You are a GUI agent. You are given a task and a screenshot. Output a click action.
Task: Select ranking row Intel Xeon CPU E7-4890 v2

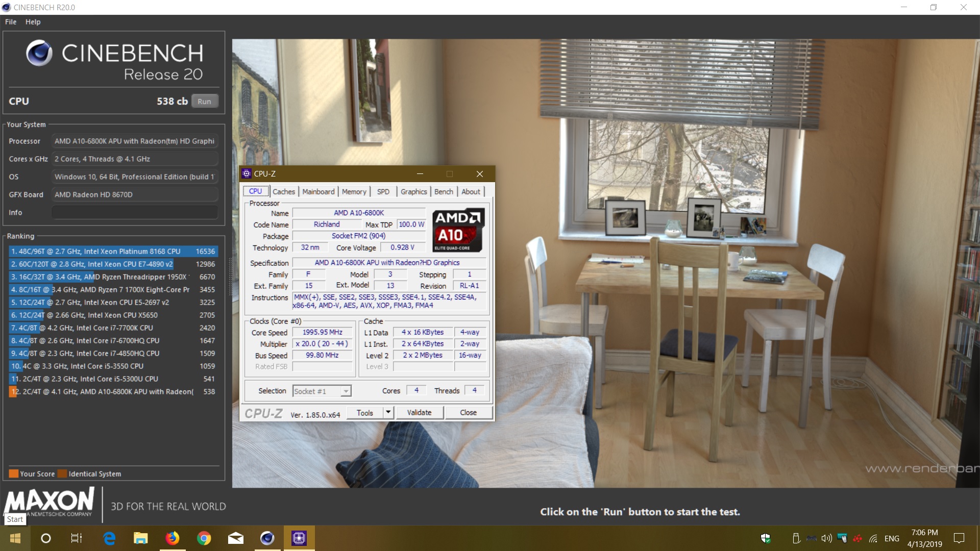(x=113, y=264)
